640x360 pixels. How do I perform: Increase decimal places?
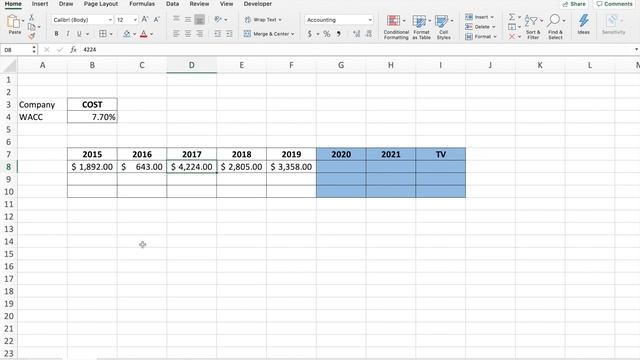[357, 34]
